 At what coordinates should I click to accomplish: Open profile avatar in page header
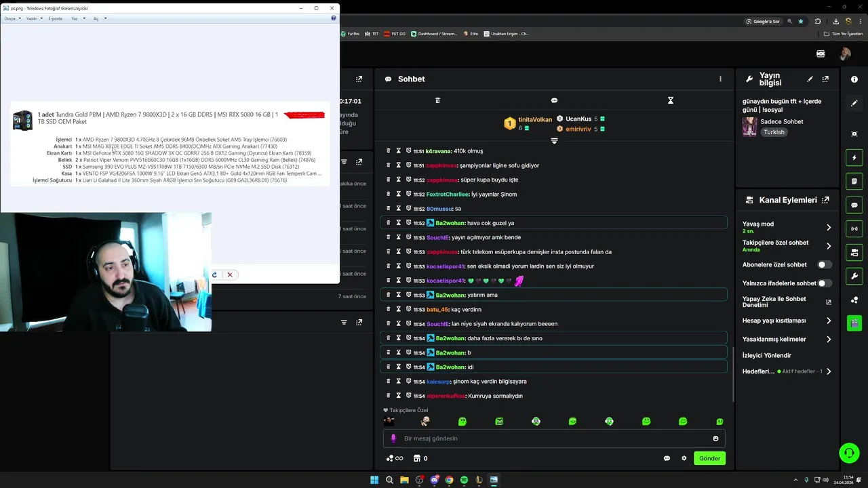pos(845,54)
